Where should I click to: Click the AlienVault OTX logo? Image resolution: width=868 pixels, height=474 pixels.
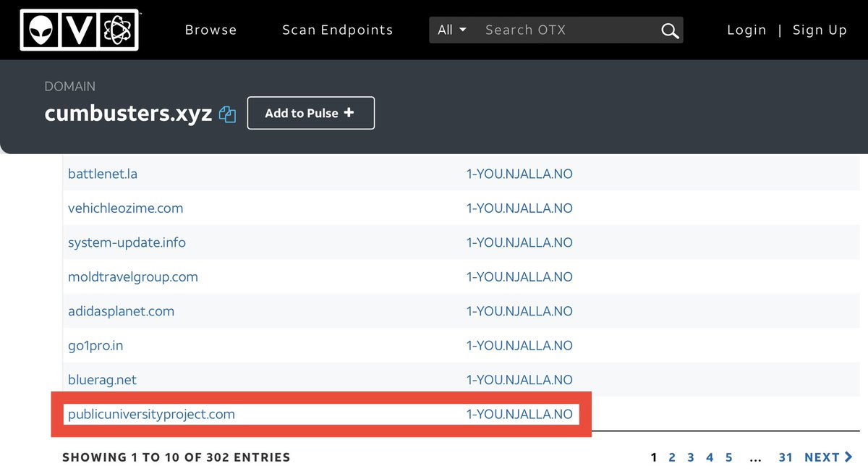pyautogui.click(x=80, y=30)
